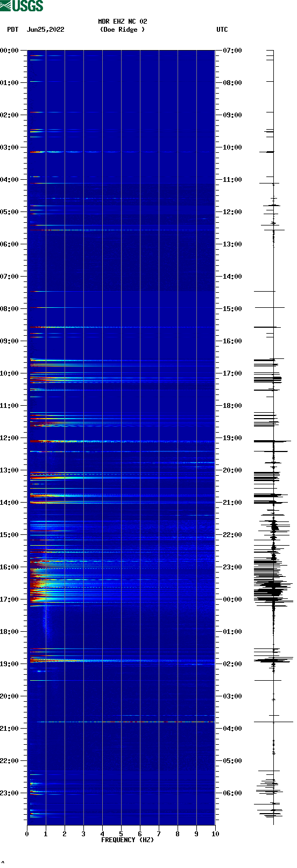Click the frequency axis label '2'
The width and height of the screenshot is (297, 868).
pyautogui.click(x=65, y=834)
